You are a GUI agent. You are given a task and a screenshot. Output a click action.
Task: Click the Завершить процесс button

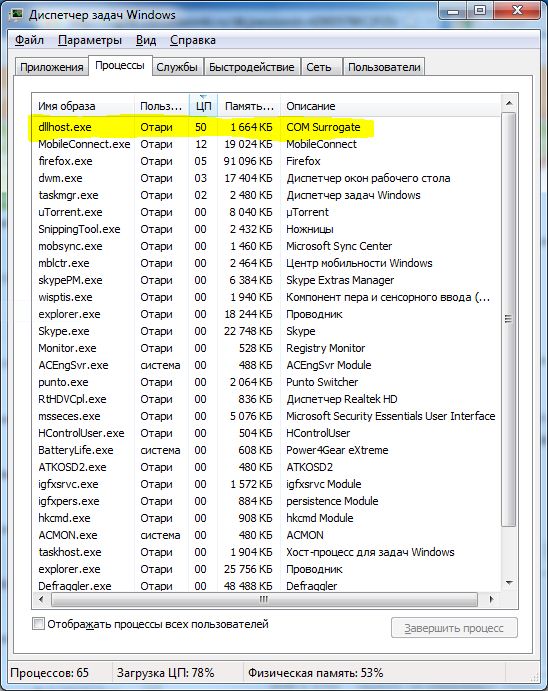click(x=454, y=628)
